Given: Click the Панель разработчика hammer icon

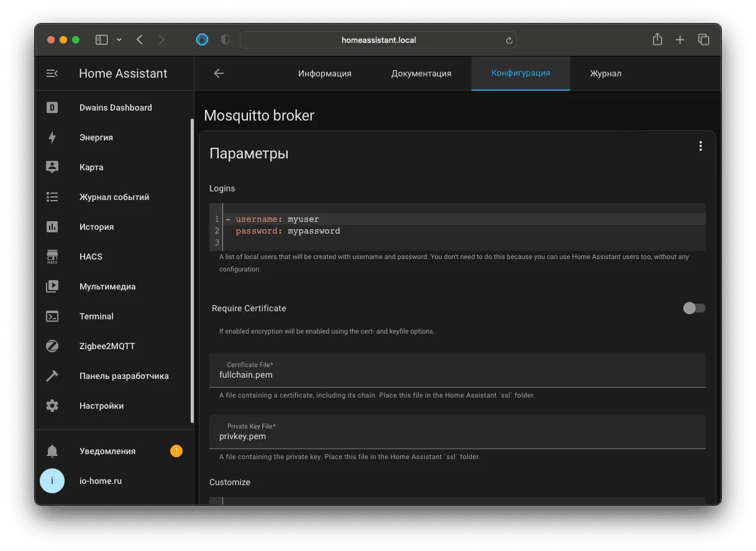Looking at the screenshot, I should [x=52, y=376].
